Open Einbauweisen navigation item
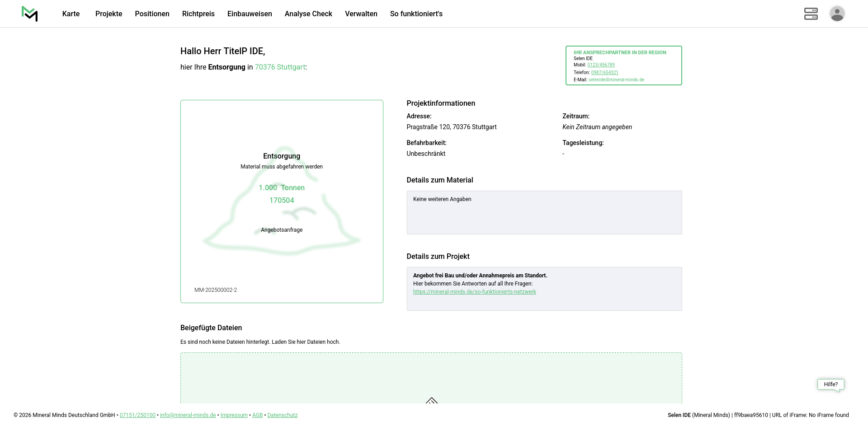This screenshot has width=868, height=426. (x=250, y=14)
